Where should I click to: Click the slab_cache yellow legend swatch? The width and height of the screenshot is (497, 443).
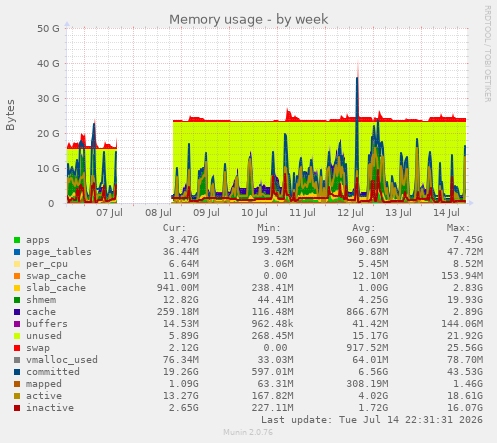click(17, 288)
